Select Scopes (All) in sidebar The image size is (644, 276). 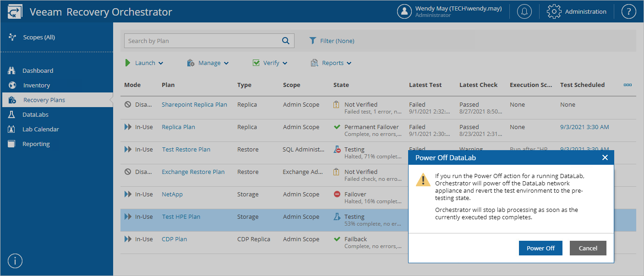(38, 37)
